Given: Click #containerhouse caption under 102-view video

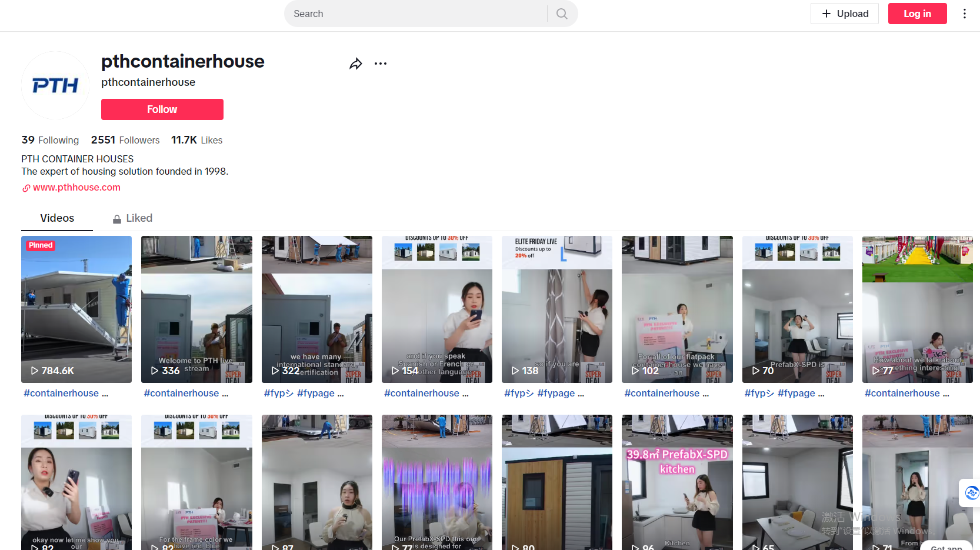Looking at the screenshot, I should tap(662, 393).
